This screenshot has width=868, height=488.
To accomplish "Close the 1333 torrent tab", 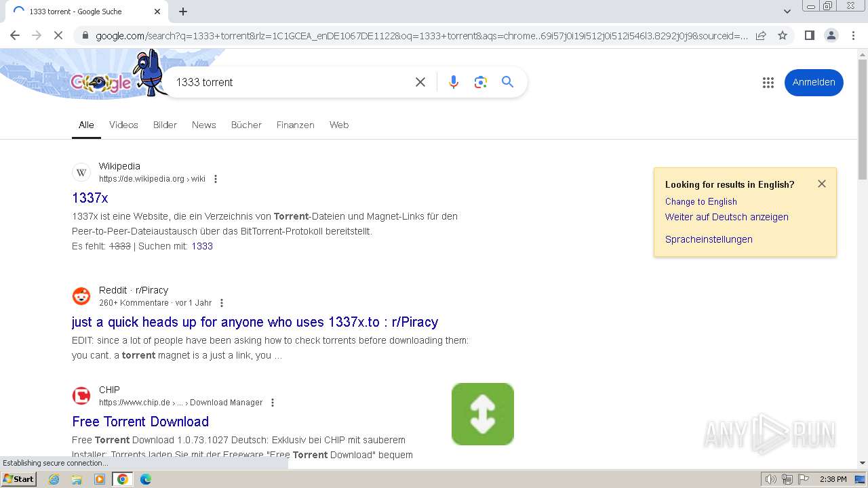I will coord(157,12).
